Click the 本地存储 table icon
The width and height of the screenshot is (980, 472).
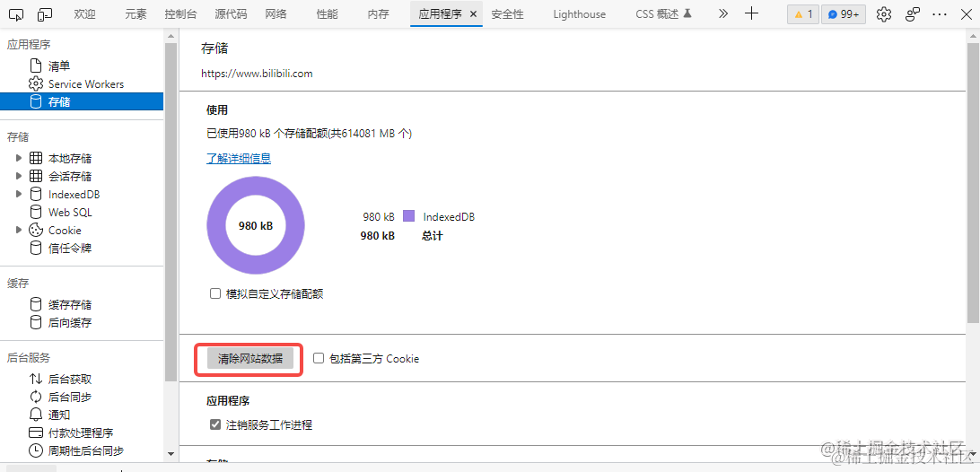(36, 158)
